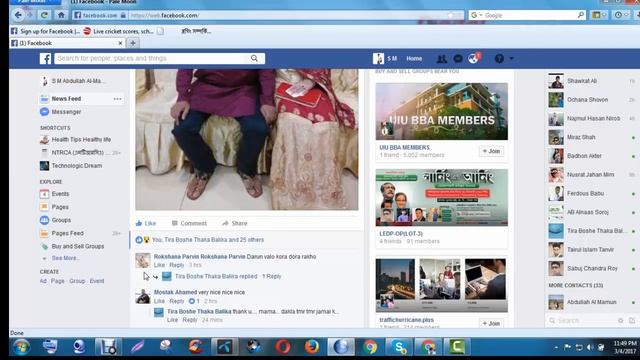Image resolution: width=640 pixels, height=360 pixels.
Task: Click Create Ad link
Action: pos(43,281)
